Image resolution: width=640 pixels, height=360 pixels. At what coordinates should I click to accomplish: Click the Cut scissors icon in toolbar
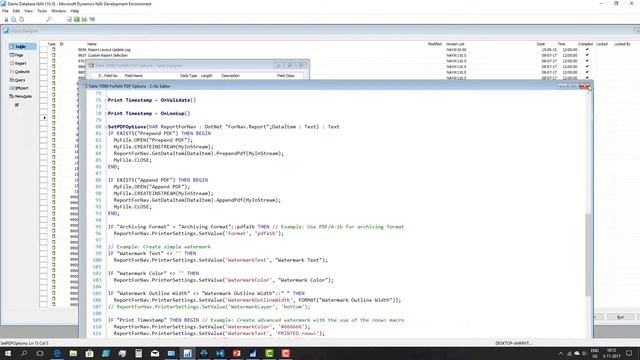point(6,19)
